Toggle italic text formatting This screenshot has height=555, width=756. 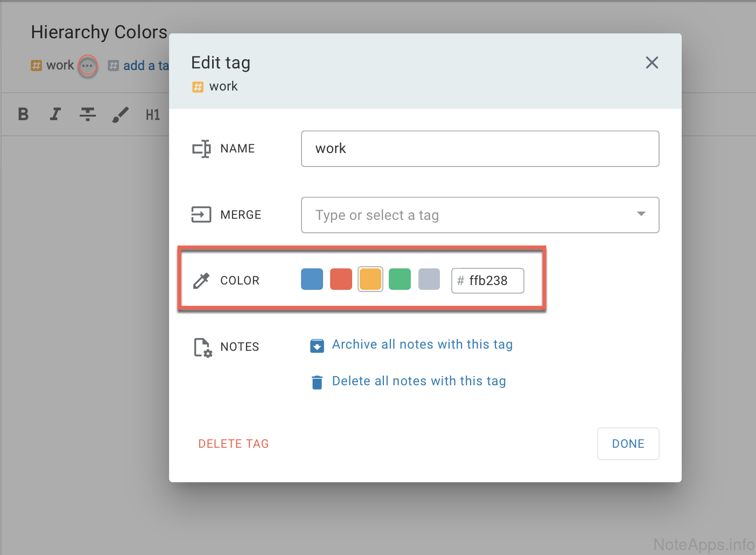click(55, 114)
